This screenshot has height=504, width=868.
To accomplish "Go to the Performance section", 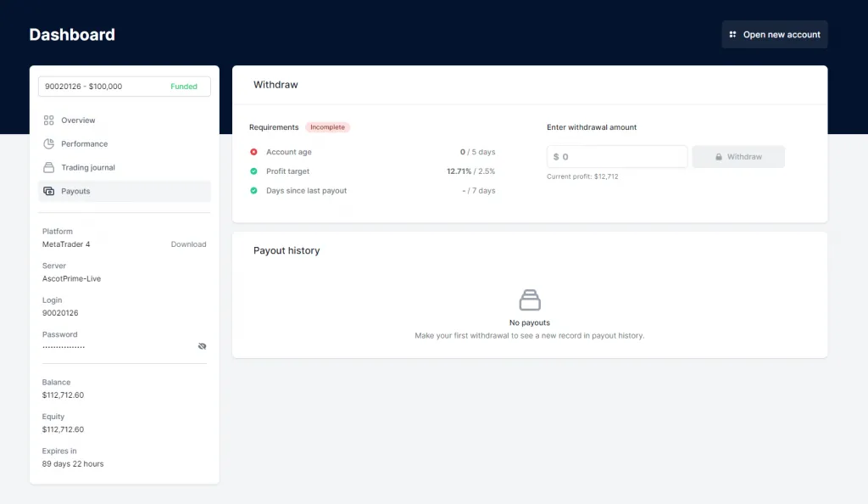I will [x=84, y=144].
